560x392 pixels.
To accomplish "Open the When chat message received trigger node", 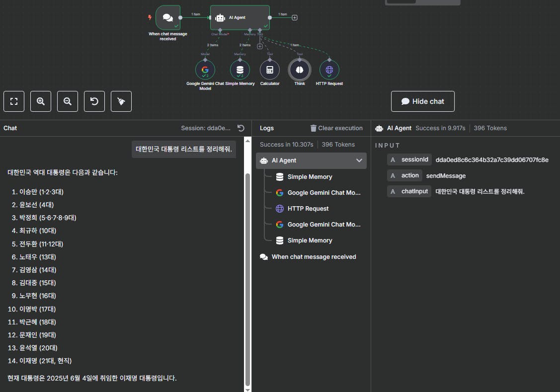I will point(167,17).
